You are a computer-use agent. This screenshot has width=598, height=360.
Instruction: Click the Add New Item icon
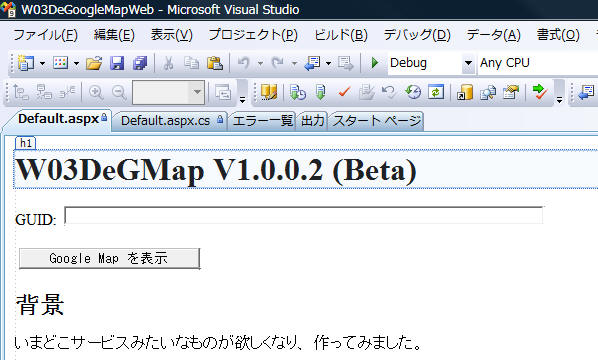[x=60, y=63]
